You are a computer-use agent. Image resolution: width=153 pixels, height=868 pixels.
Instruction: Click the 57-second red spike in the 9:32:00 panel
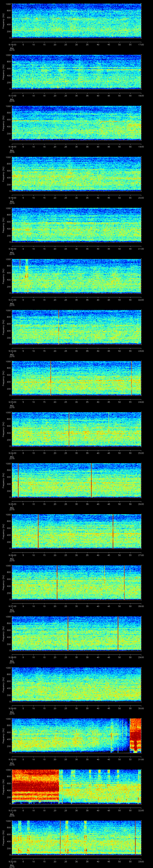point(135,838)
